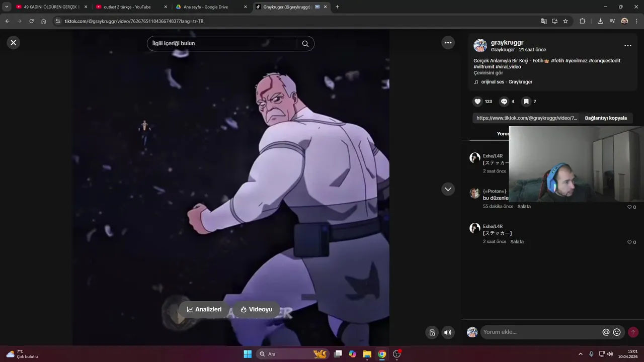Toggle auto-scroll icon beside the speaker
This screenshot has height=362, width=644.
(x=432, y=332)
